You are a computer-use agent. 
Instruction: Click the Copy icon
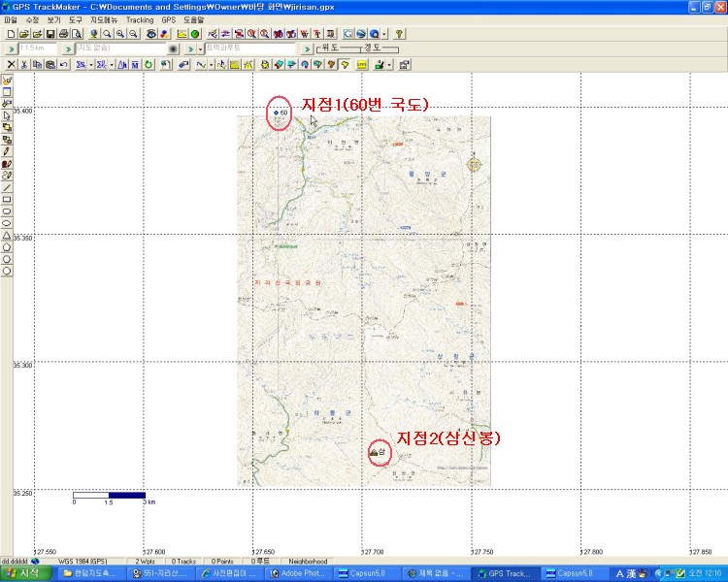click(x=37, y=65)
